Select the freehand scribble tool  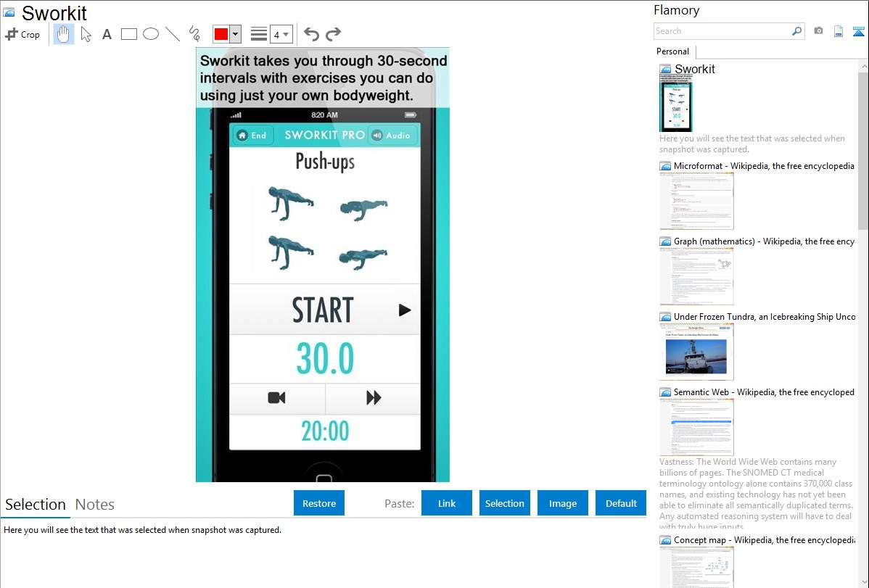coord(194,34)
